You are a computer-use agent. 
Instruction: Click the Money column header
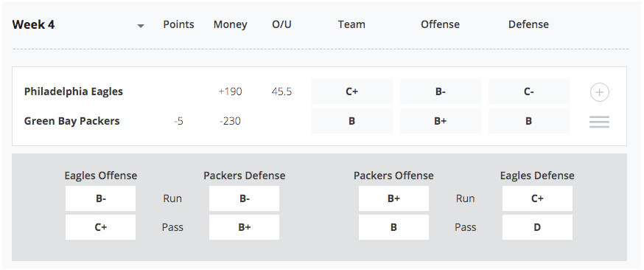[x=230, y=24]
